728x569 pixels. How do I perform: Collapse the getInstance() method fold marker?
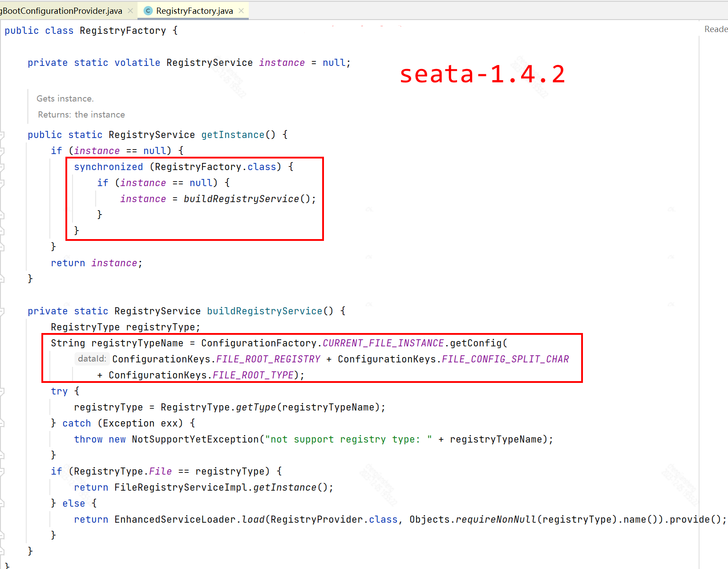[2, 135]
